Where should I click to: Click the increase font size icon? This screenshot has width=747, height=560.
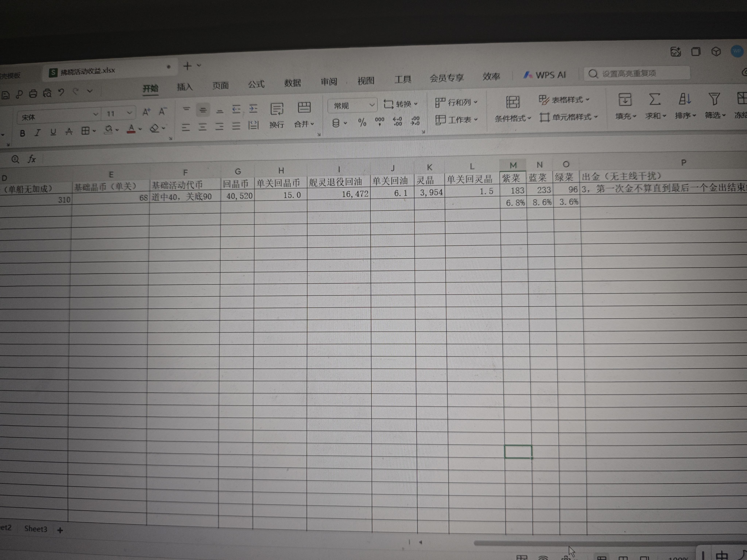(x=146, y=112)
